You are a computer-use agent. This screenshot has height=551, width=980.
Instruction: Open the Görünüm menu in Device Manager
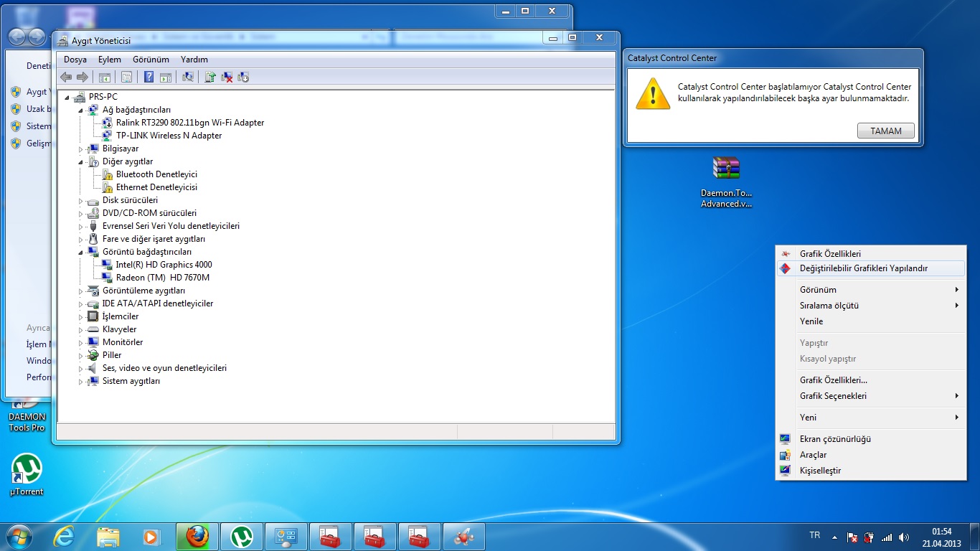[151, 60]
